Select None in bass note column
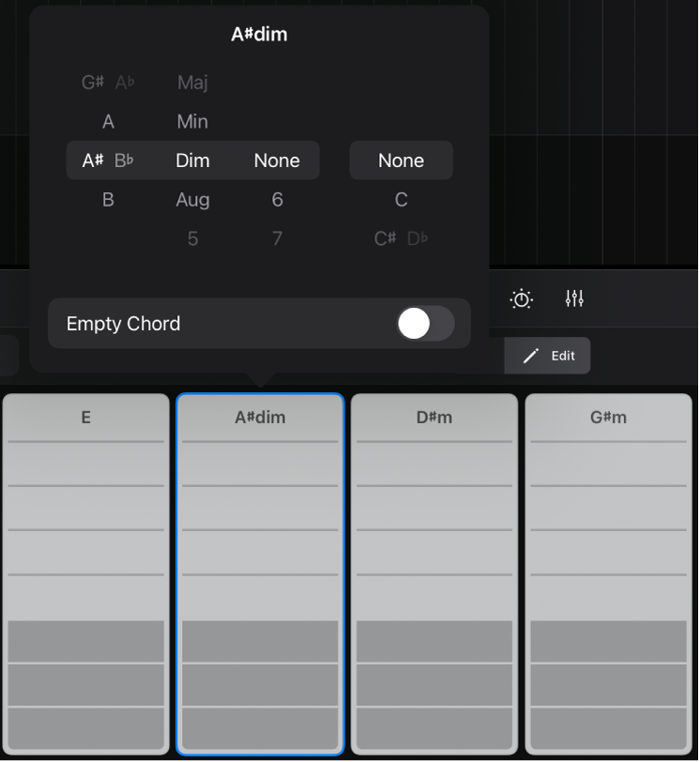 coord(402,160)
